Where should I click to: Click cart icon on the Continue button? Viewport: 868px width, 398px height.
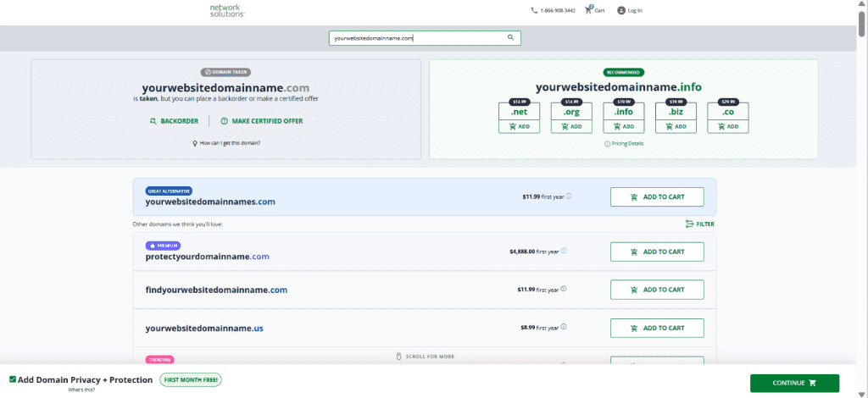(812, 383)
